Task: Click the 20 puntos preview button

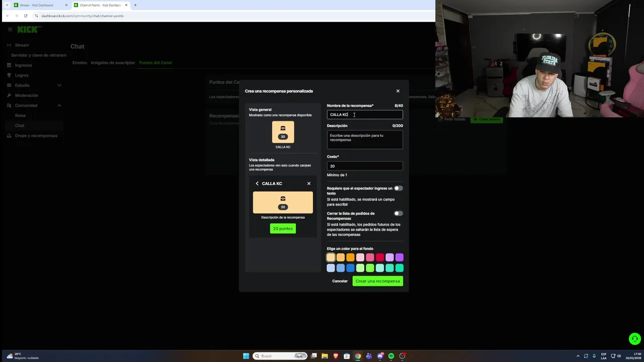Action: (x=283, y=228)
